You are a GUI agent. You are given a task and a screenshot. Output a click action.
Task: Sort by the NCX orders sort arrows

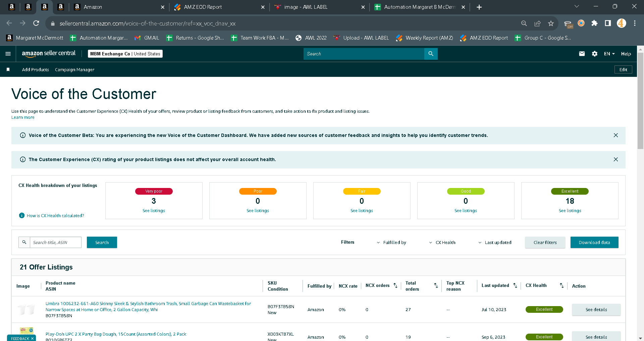coord(395,286)
